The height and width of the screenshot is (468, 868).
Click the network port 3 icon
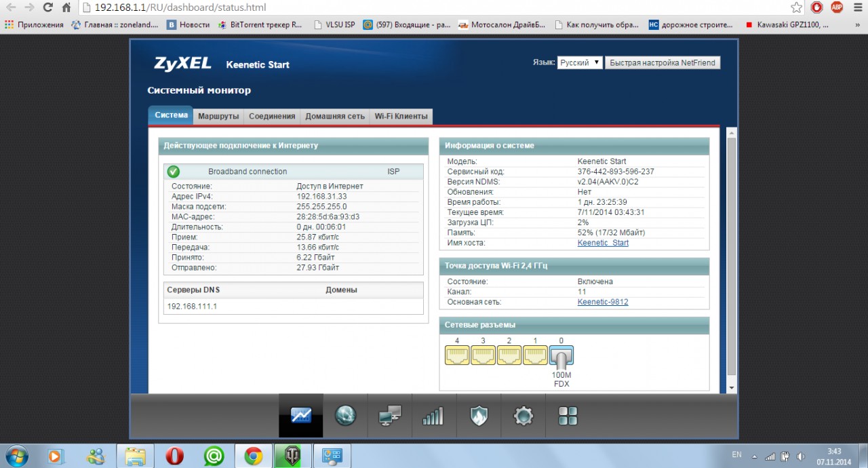[483, 355]
